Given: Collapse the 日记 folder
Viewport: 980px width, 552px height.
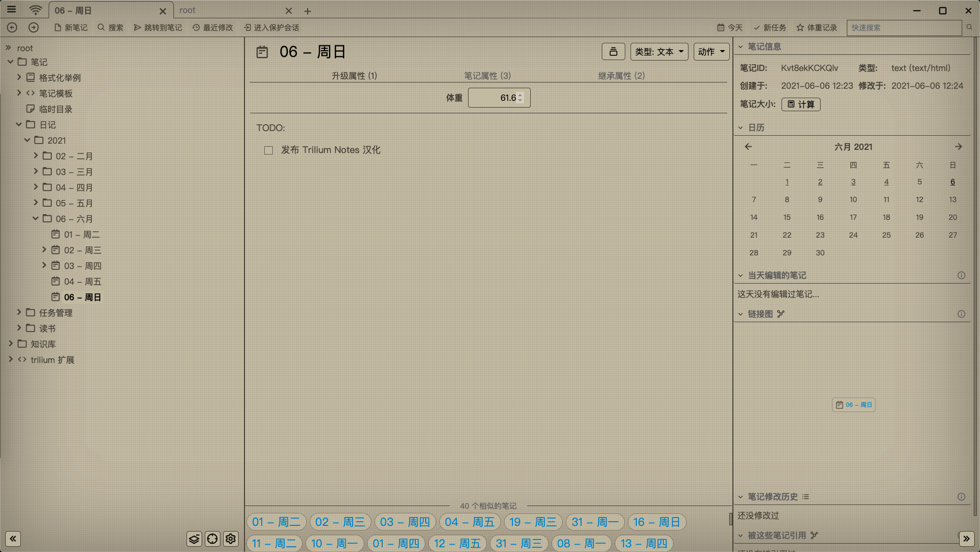Looking at the screenshot, I should click(x=19, y=124).
